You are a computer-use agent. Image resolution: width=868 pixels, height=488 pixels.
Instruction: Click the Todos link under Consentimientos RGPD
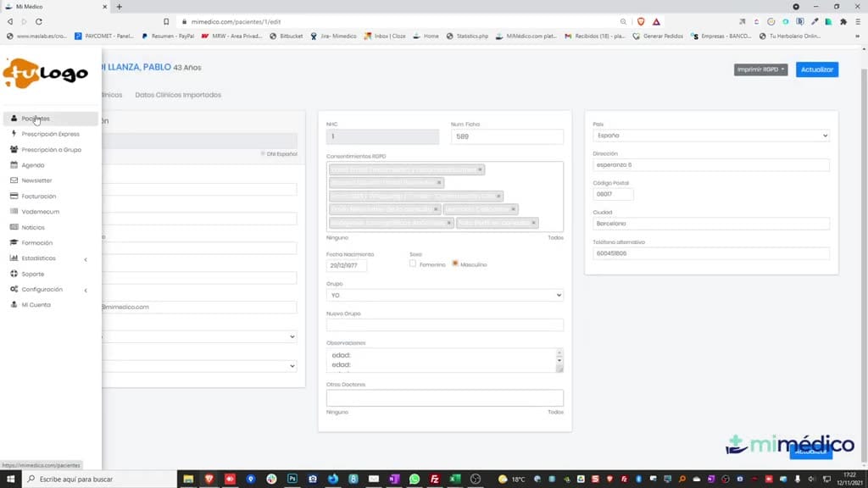(x=555, y=238)
